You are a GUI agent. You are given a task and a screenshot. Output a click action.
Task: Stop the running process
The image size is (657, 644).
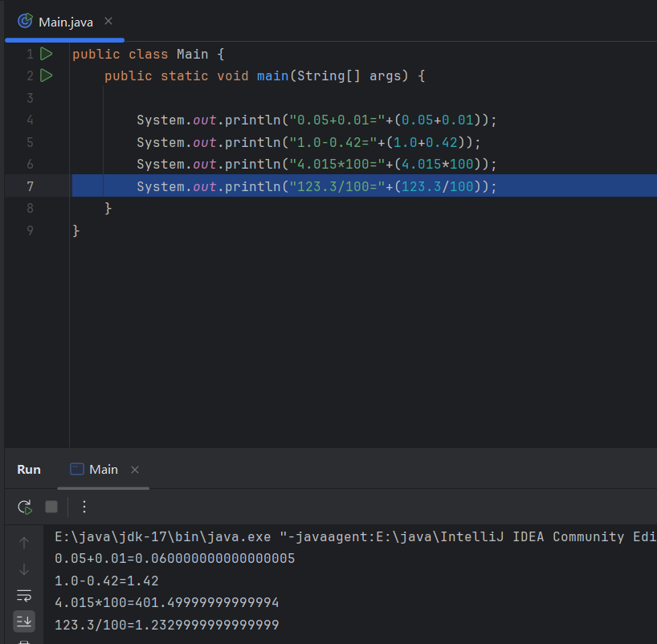click(51, 507)
